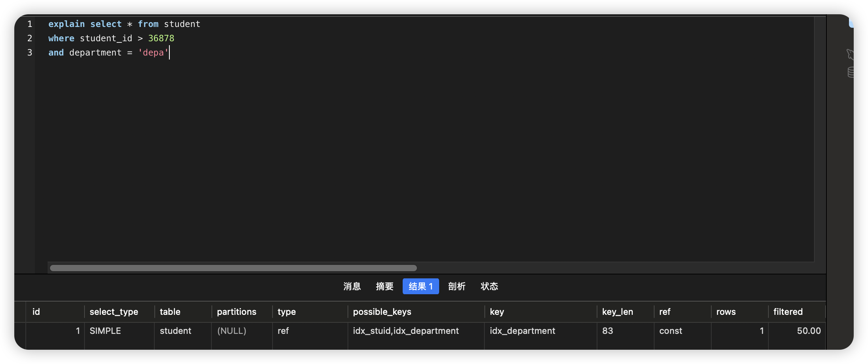Switch to the 状态 tab
Screen dimensions: 868x364
pos(489,286)
